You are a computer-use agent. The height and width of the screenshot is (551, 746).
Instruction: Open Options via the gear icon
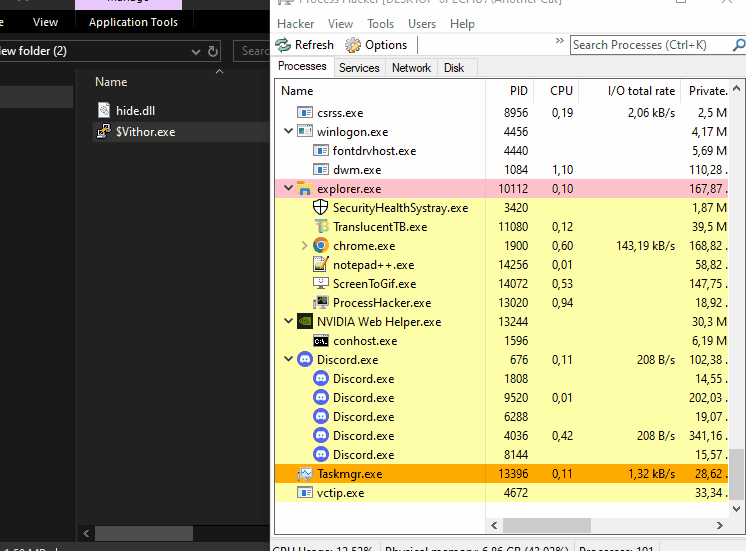(353, 45)
